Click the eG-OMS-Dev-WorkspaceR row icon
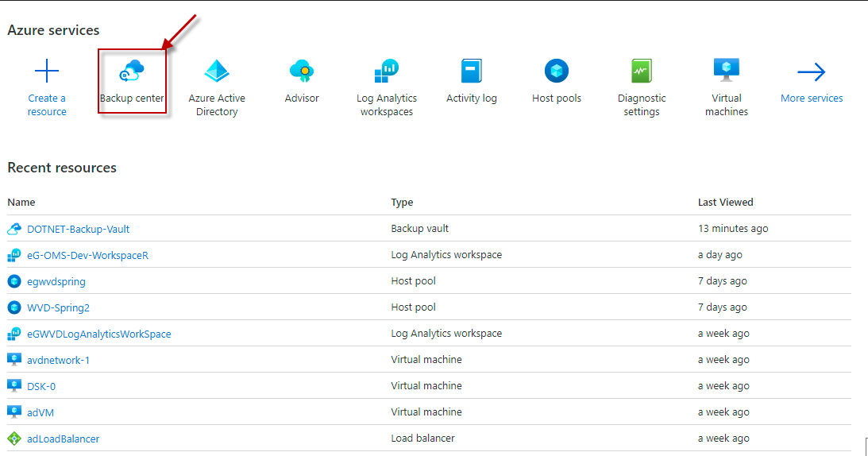 [x=14, y=255]
